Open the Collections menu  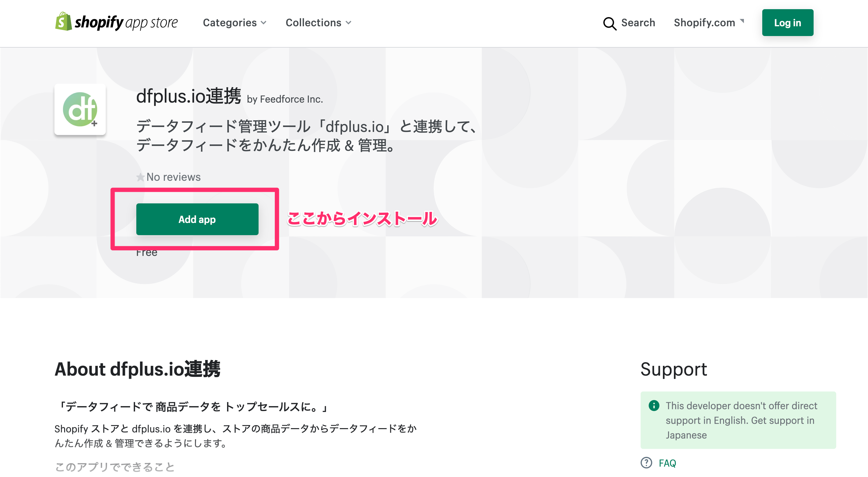coord(319,23)
